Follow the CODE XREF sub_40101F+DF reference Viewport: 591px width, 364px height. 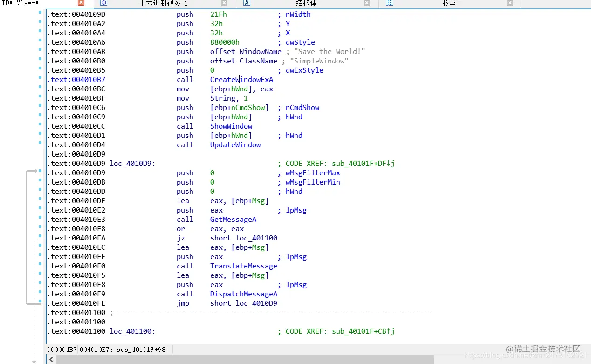tap(364, 164)
